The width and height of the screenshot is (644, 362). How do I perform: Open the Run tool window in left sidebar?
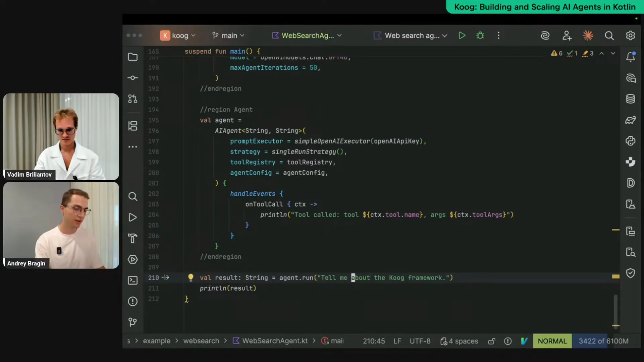133,218
